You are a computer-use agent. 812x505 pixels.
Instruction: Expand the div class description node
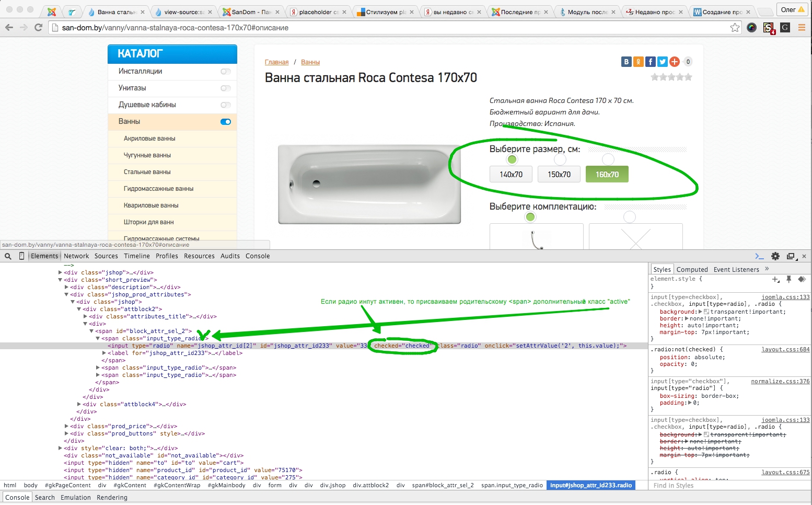(66, 287)
